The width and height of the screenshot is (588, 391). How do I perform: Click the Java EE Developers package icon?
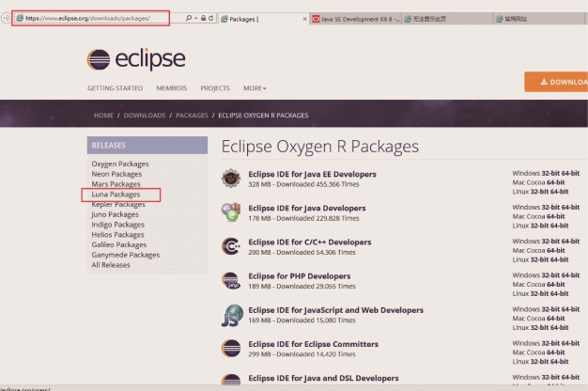click(231, 179)
